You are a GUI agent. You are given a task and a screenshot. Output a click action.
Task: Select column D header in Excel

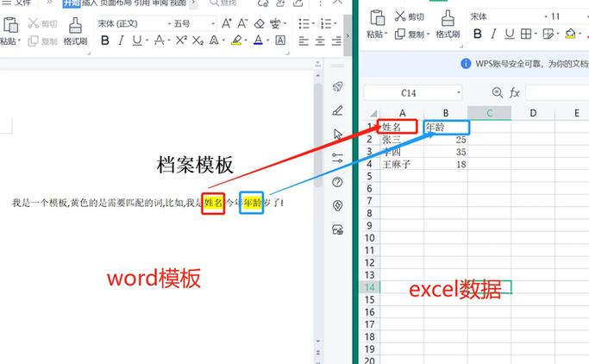pyautogui.click(x=533, y=113)
